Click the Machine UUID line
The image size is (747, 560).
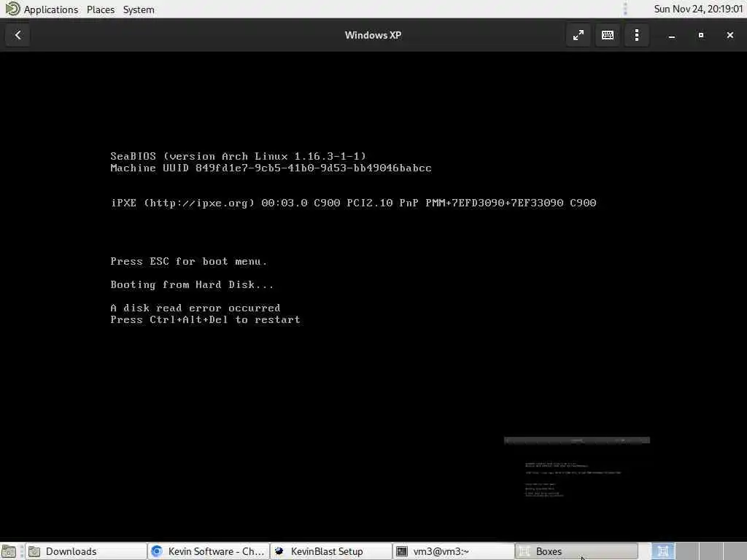[271, 168]
